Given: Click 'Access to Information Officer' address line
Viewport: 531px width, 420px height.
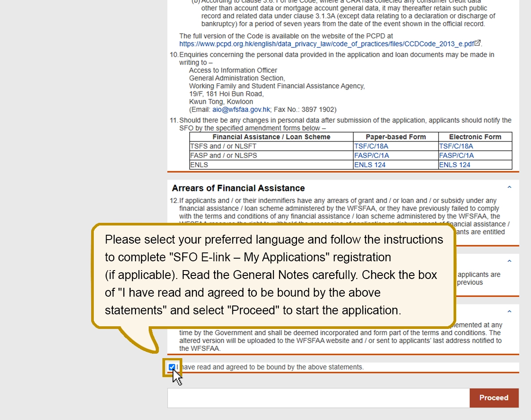Looking at the screenshot, I should [233, 70].
